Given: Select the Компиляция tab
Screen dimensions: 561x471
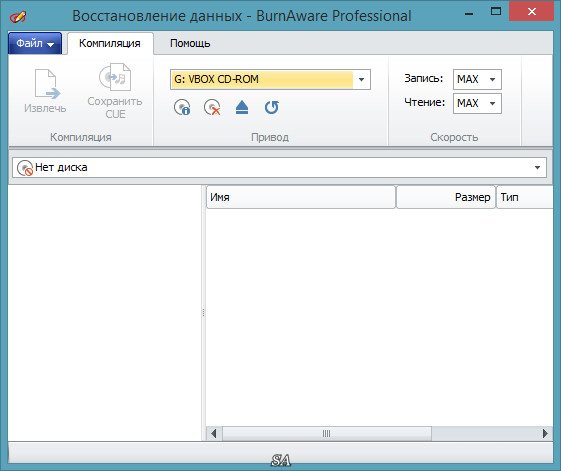Looking at the screenshot, I should tap(110, 43).
